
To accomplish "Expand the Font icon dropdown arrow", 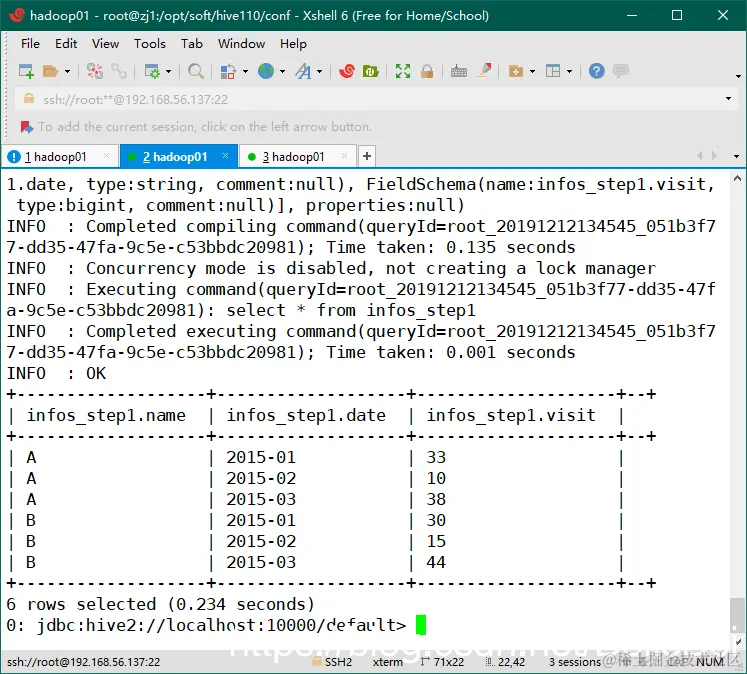I will click(319, 71).
